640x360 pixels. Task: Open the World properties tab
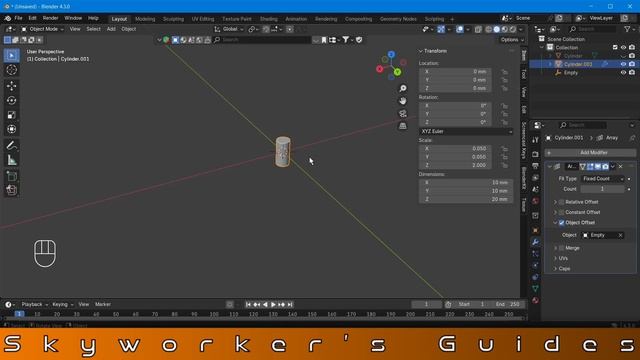535,201
